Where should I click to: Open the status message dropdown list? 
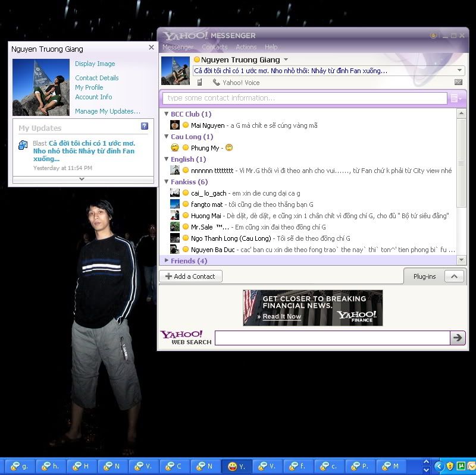(459, 70)
